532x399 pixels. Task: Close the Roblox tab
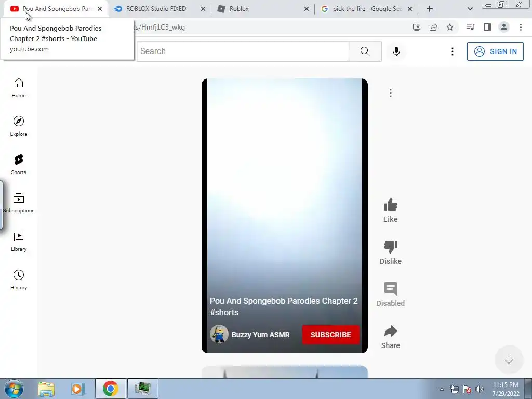click(307, 9)
